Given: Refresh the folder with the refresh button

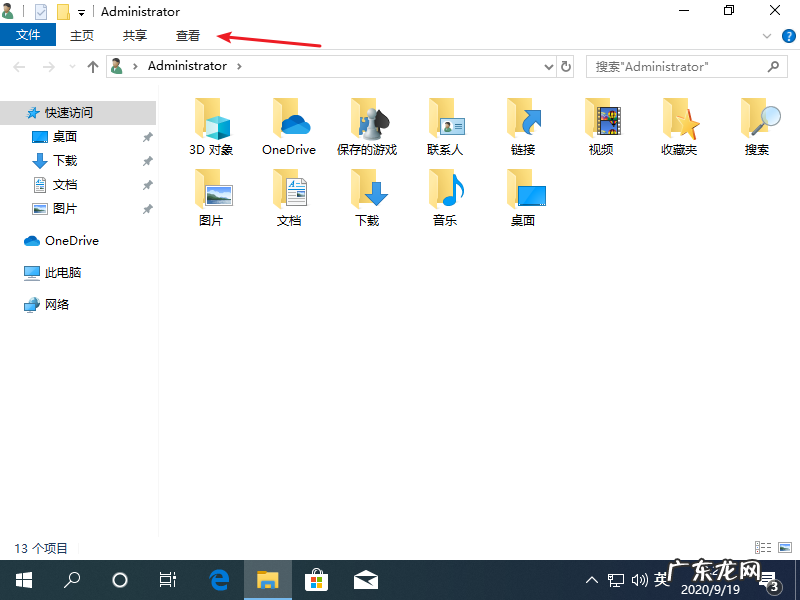Looking at the screenshot, I should point(565,66).
